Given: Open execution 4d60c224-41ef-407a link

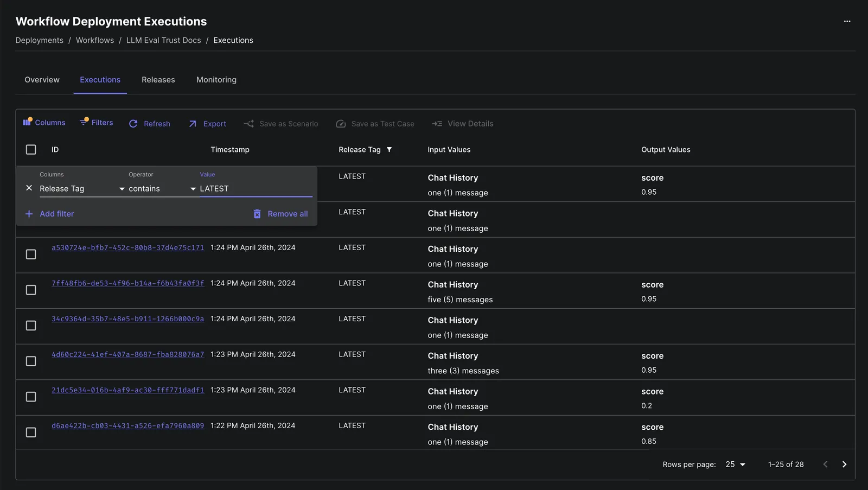Looking at the screenshot, I should pos(128,355).
